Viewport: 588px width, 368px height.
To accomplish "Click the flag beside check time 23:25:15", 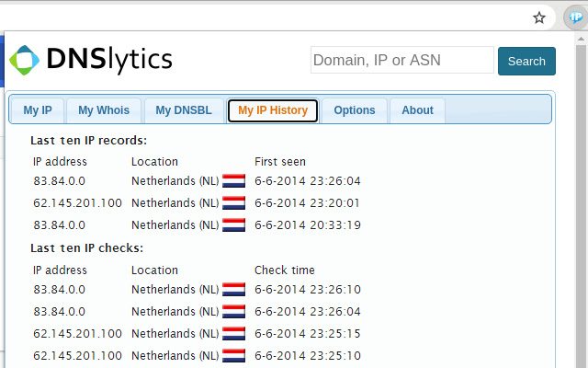I will click(x=233, y=334).
